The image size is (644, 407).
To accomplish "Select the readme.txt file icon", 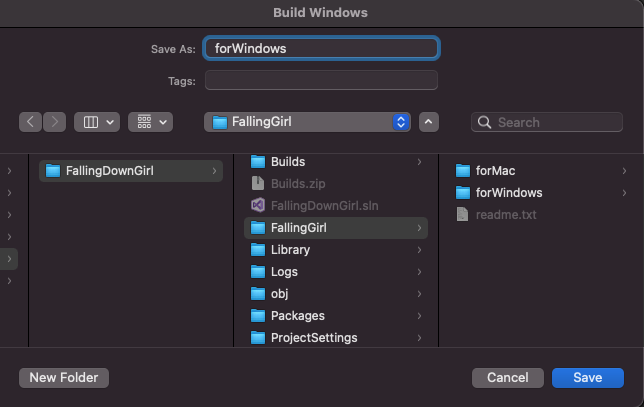I will 462,214.
